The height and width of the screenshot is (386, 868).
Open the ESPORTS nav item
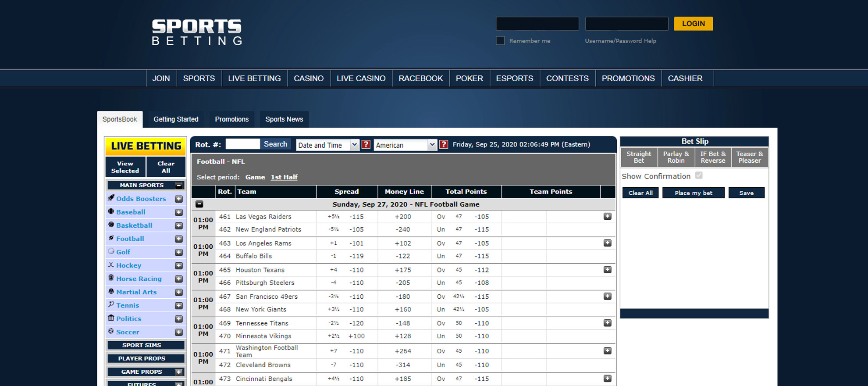tap(515, 79)
